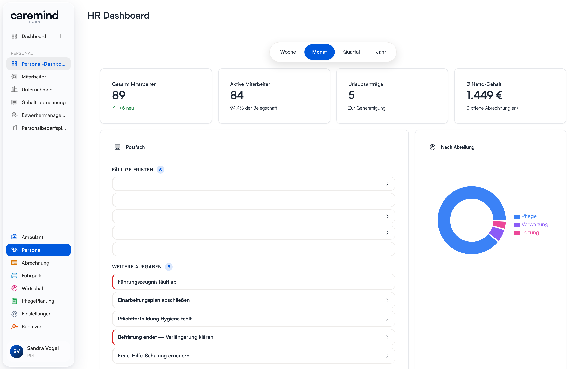The image size is (588, 369).
Task: Expand Führungszeugnis läuft ab chevron
Action: pos(387,282)
